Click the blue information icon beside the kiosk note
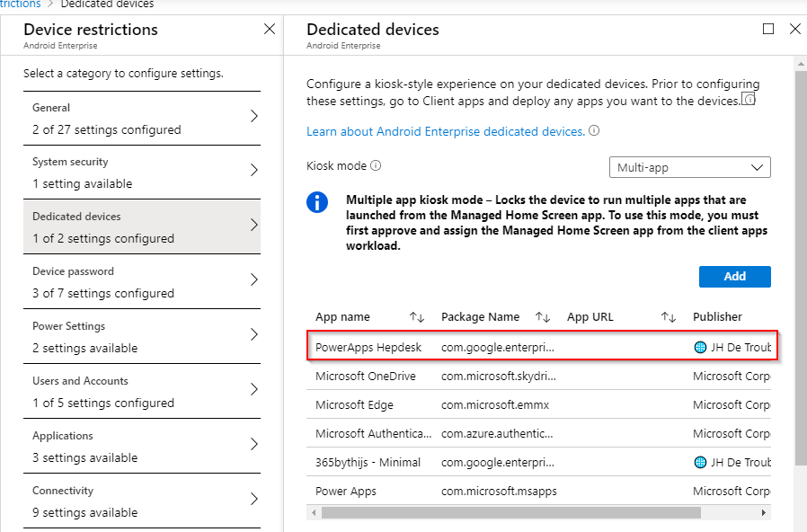This screenshot has height=532, width=807. tap(316, 203)
